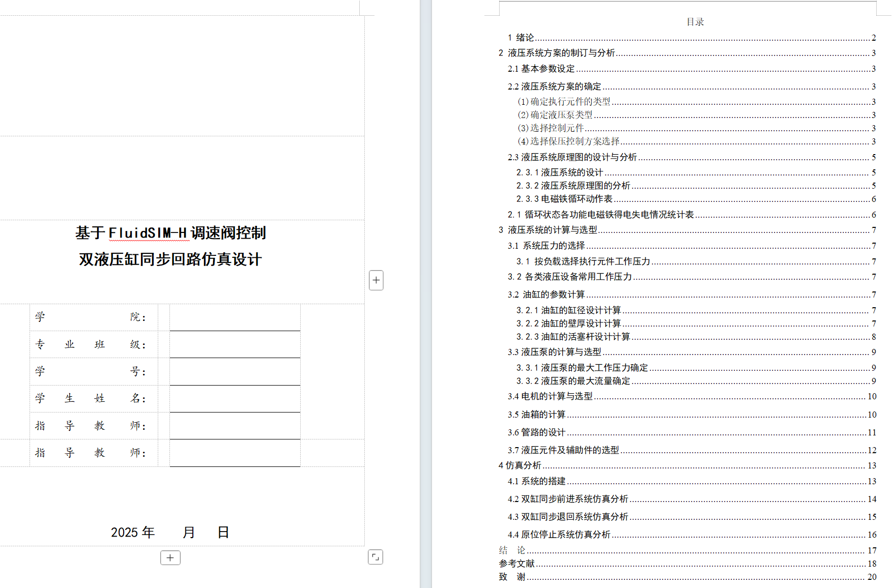
Task: Open the contents entry 结论
Action: click(687, 550)
